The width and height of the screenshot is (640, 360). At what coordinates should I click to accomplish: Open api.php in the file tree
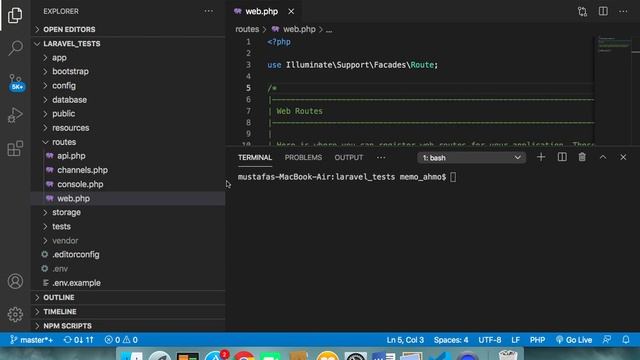tap(128, 156)
